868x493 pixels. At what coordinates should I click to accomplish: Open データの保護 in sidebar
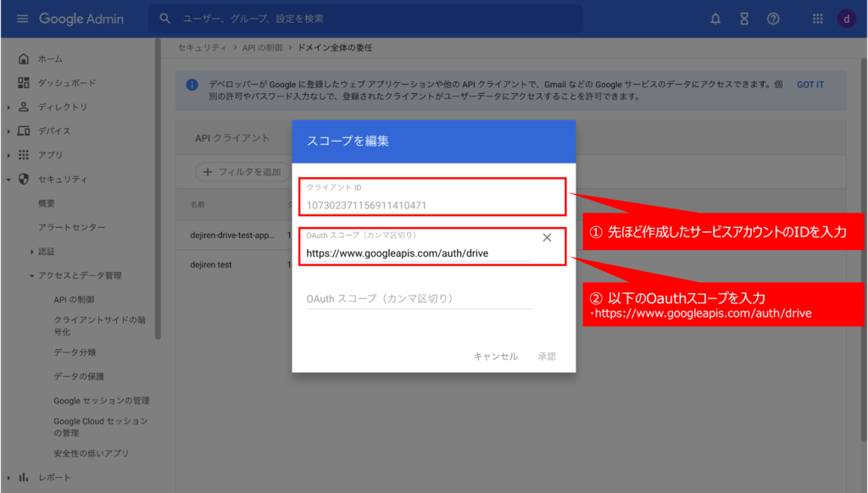(x=79, y=376)
